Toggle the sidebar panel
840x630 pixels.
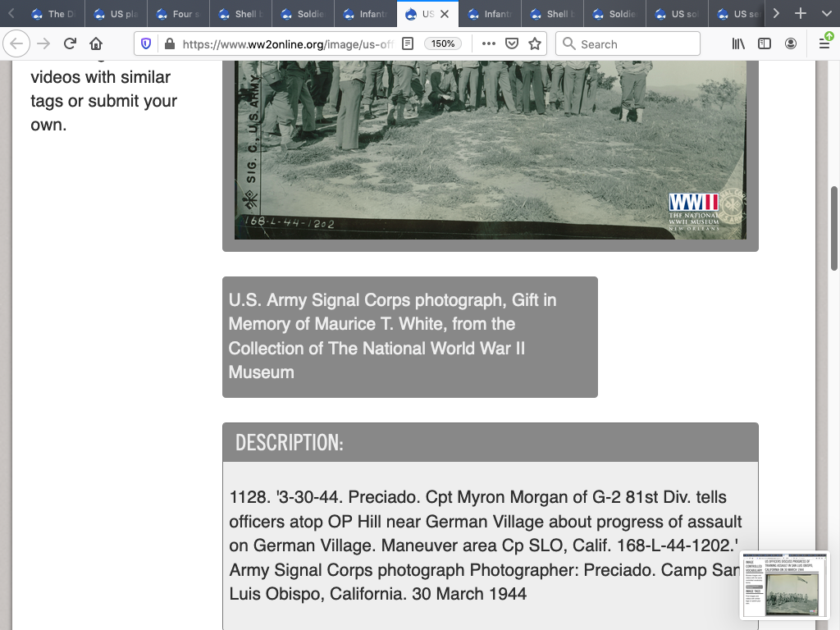765,43
